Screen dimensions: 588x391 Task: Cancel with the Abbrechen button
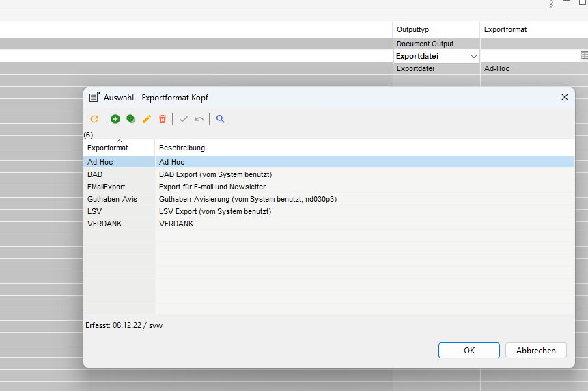535,350
